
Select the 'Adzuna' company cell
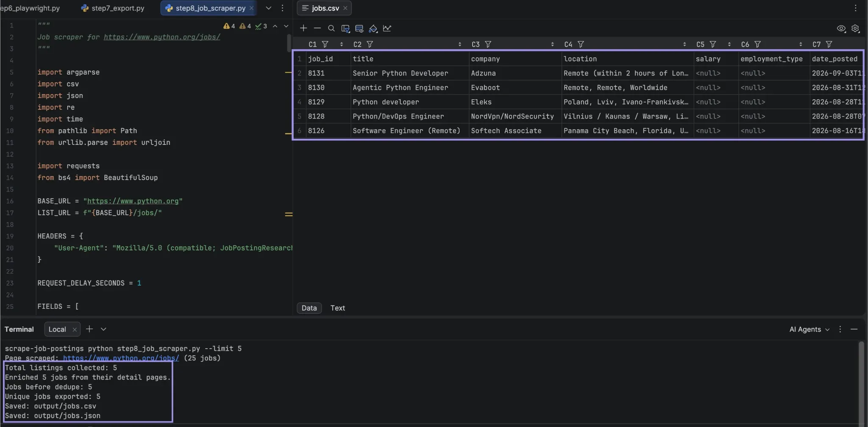515,73
